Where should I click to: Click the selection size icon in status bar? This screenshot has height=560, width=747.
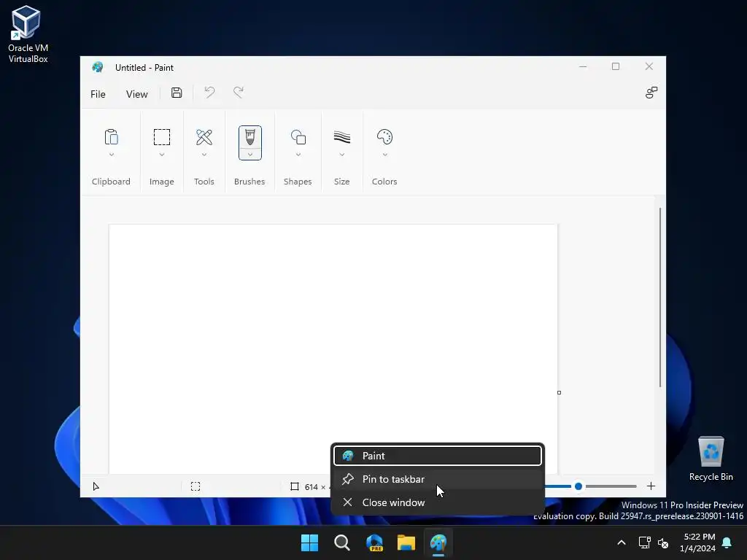(x=196, y=486)
